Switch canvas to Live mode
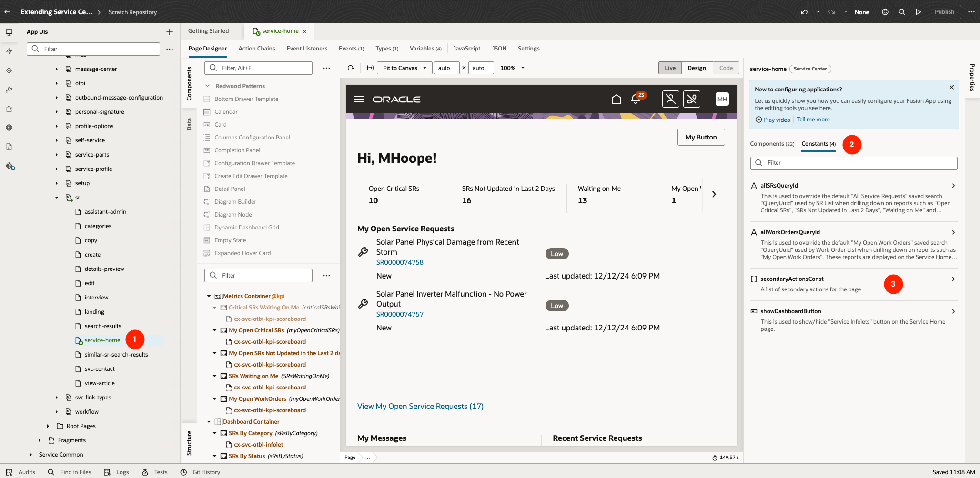The image size is (980, 478). tap(670, 68)
